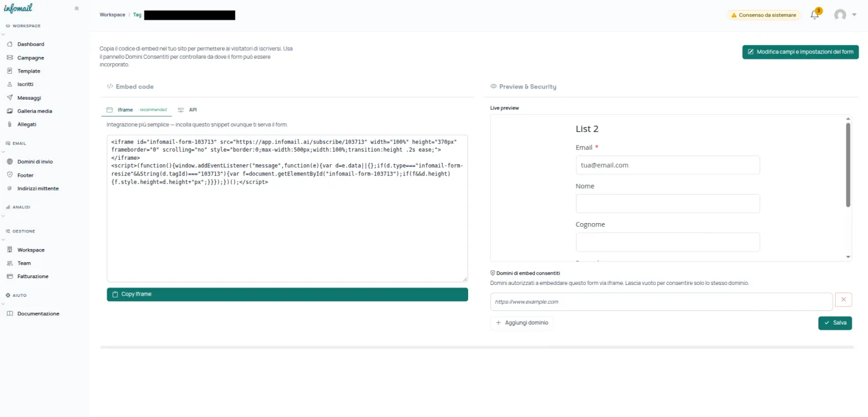
Task: Toggle the sidebar with the hamburger icon
Action: pos(76,9)
